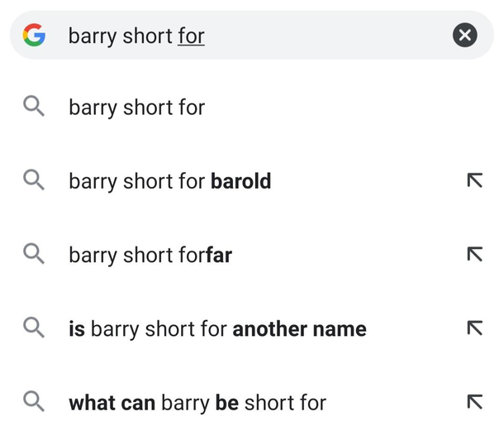This screenshot has height=445, width=504.
Task: Click the underlined word "for" in search box
Action: click(191, 36)
